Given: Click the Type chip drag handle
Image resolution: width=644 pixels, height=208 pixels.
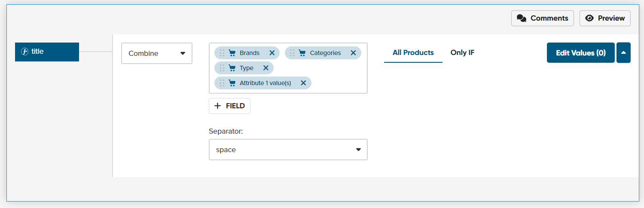Looking at the screenshot, I should tap(222, 68).
